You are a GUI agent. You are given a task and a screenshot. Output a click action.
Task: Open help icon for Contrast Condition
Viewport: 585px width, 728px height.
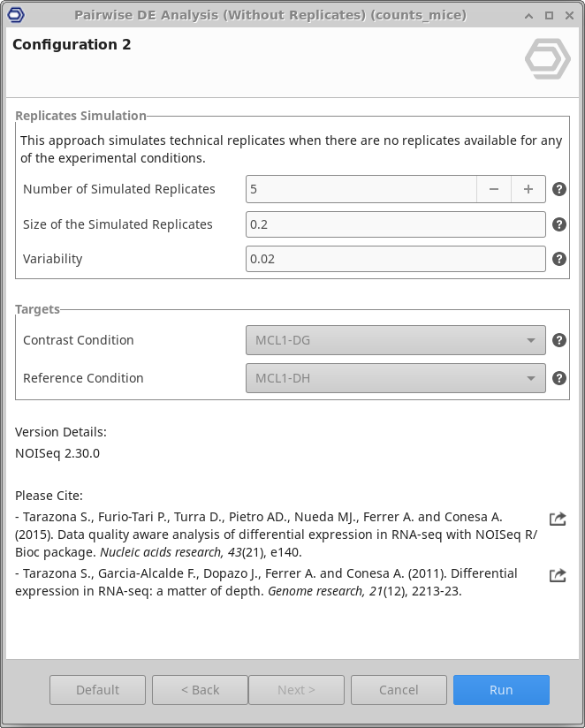point(558,340)
